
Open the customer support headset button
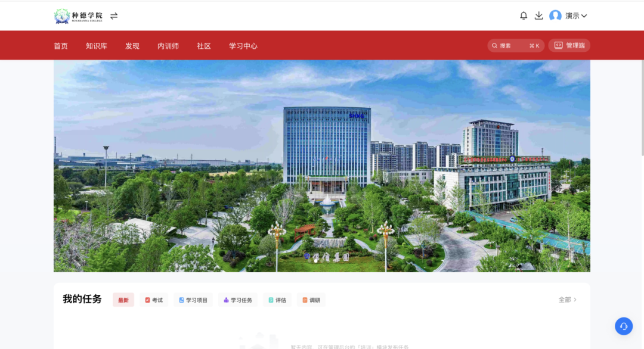623,326
